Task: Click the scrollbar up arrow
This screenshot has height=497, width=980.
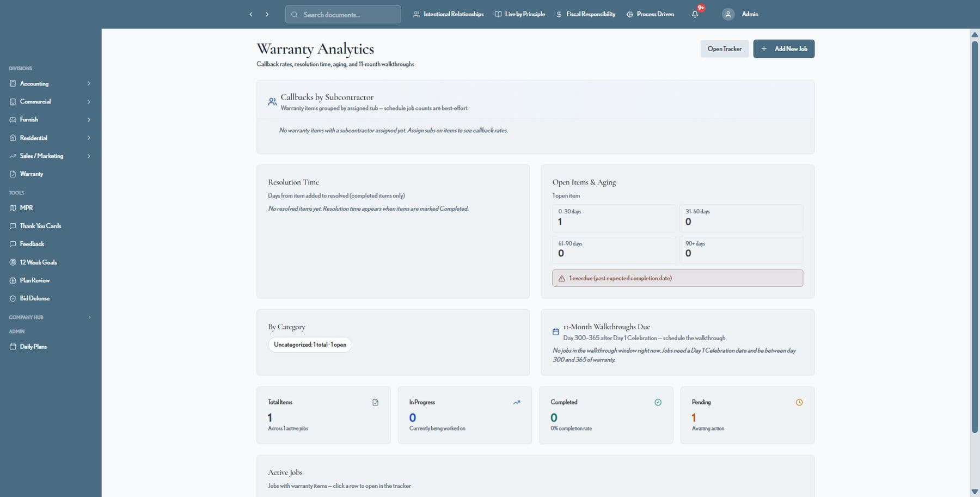Action: (x=975, y=34)
